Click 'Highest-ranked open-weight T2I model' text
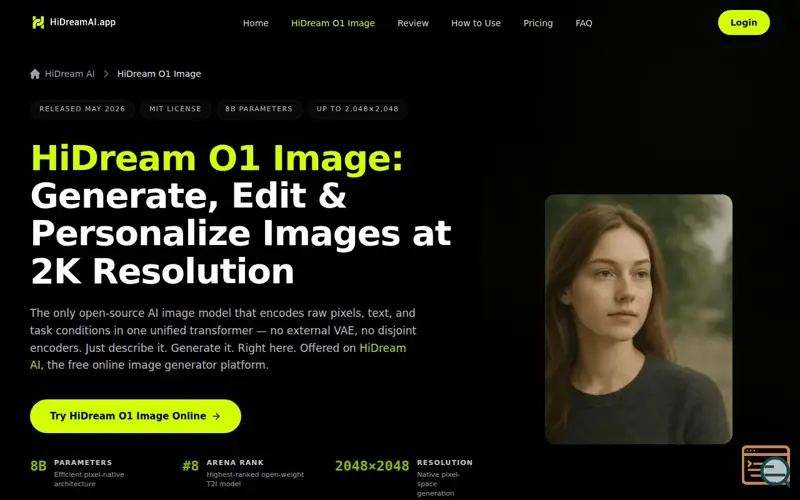 click(x=255, y=479)
